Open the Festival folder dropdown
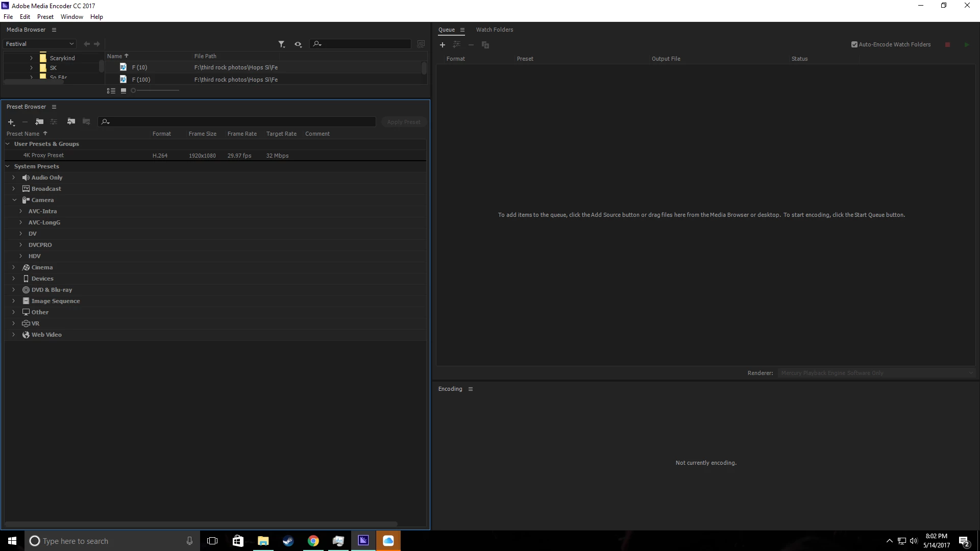This screenshot has width=980, height=551. pos(40,44)
